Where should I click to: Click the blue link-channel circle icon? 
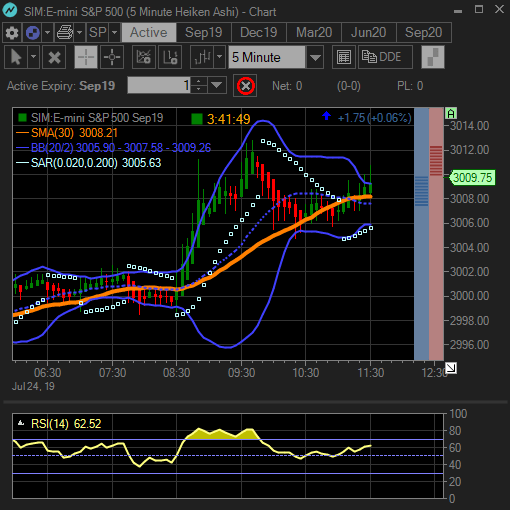point(32,33)
